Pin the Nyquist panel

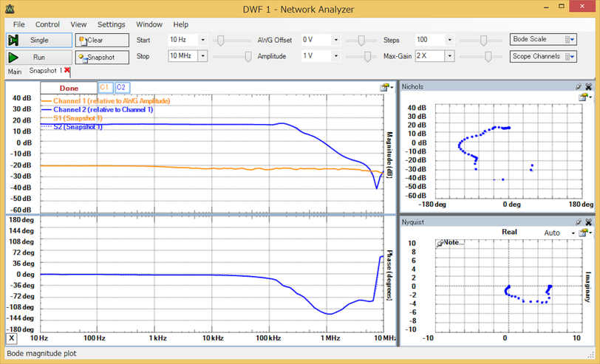coord(579,222)
